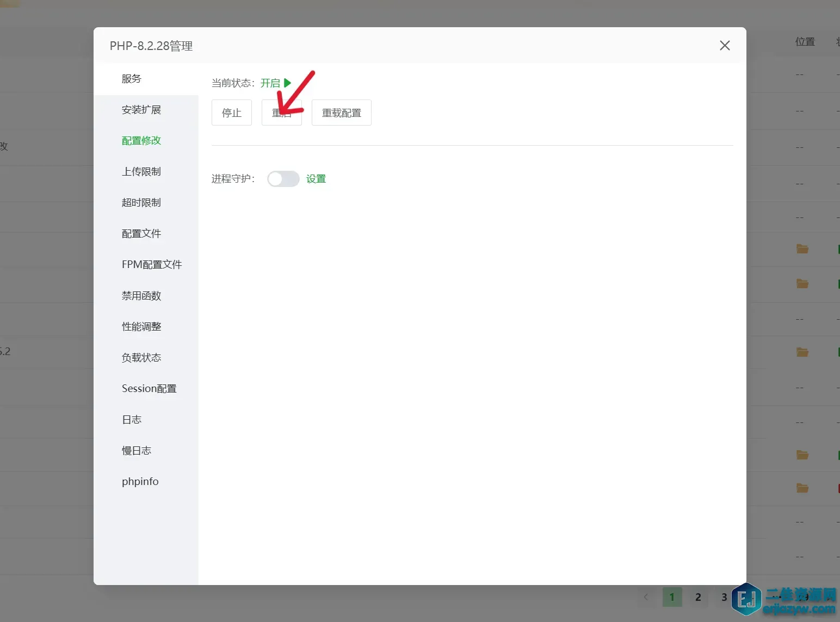
Task: Close the PHP-8.2.28 management dialog
Action: [725, 46]
